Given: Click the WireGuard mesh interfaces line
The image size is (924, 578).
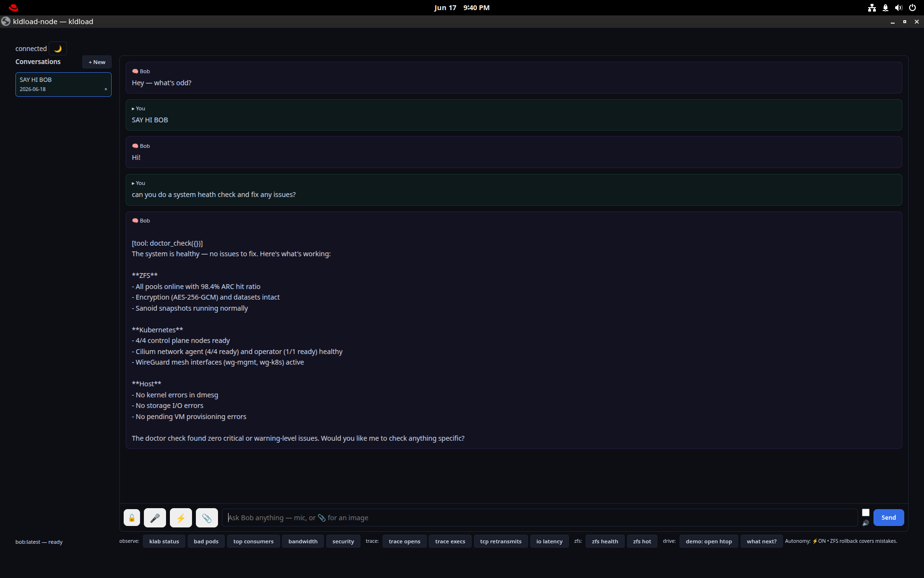Looking at the screenshot, I should [x=218, y=362].
